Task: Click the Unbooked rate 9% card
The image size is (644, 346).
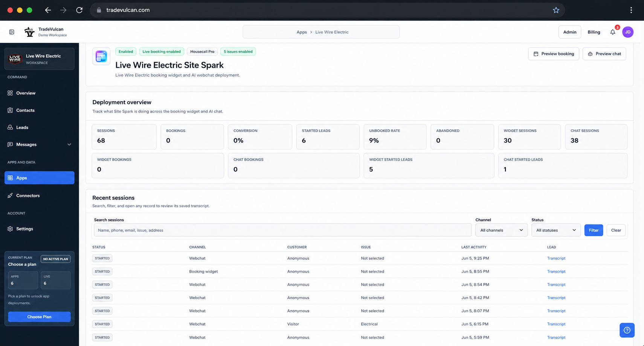Action: click(x=395, y=137)
